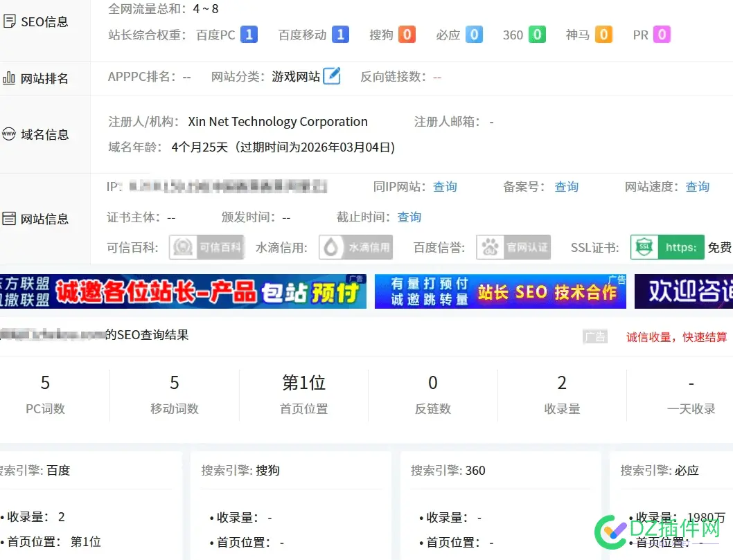Viewport: 733px width, 560px height.
Task: Open the 水滴信用 credit badge
Action: click(355, 247)
